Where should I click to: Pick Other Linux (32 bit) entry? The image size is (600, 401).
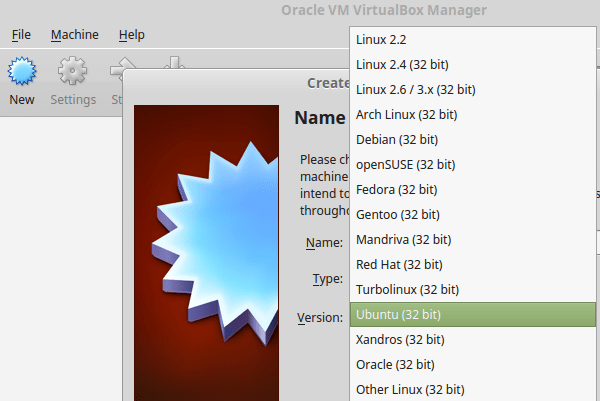click(x=473, y=390)
